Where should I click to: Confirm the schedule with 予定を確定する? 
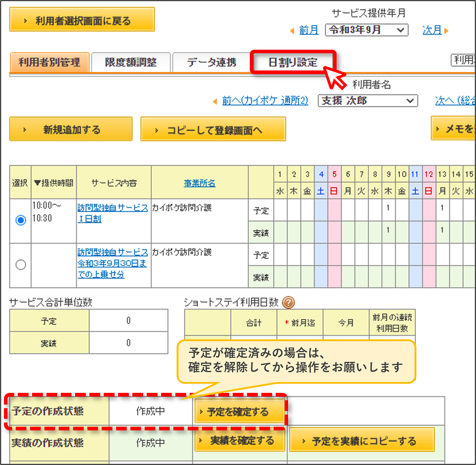coord(239,412)
